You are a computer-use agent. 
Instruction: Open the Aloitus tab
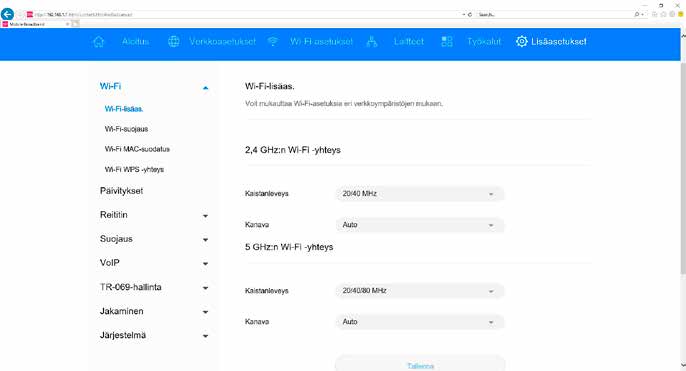tap(135, 42)
